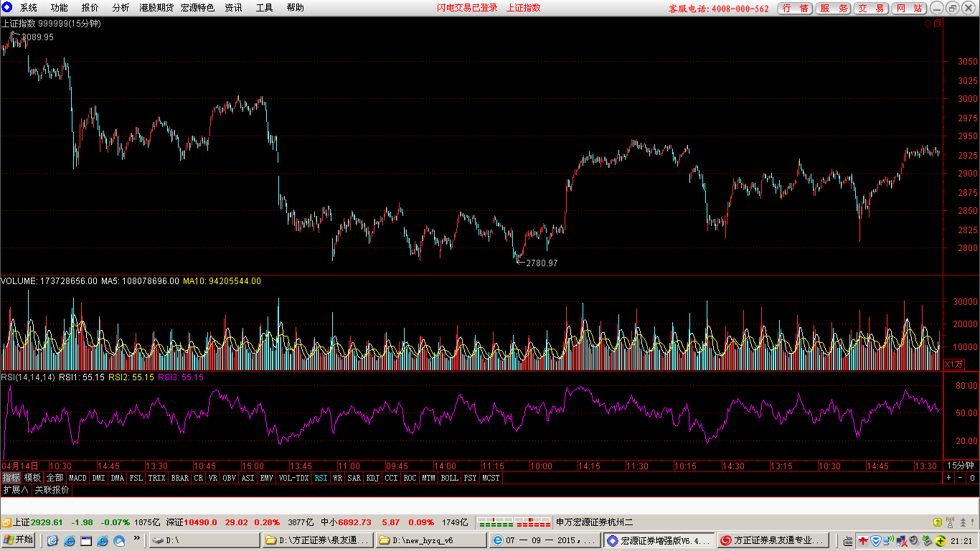The image size is (980, 551).
Task: Click 申万宏源证券杭州二 server name
Action: tap(595, 522)
